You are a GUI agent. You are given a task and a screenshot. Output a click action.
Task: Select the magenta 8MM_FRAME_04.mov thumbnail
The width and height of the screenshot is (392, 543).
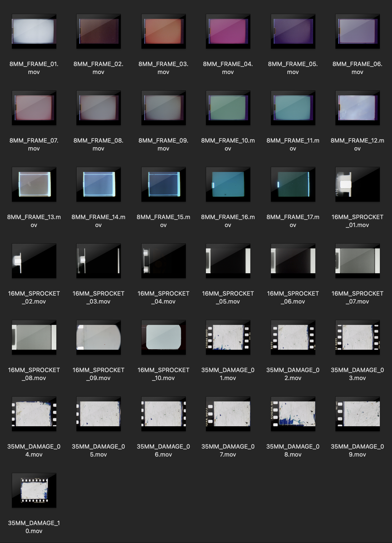pos(228,31)
